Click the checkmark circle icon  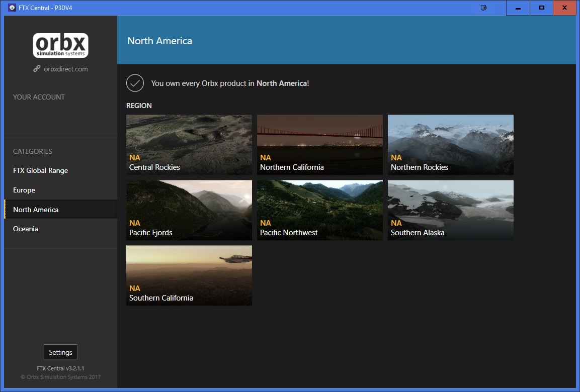135,83
